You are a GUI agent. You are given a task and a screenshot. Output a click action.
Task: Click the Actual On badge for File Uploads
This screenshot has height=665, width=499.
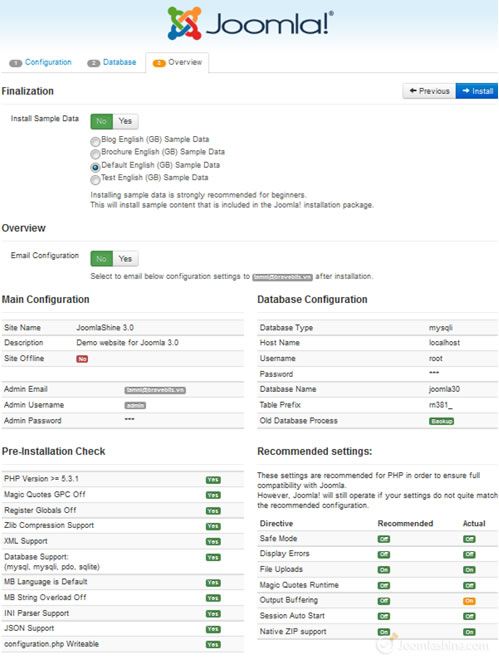coord(469,570)
